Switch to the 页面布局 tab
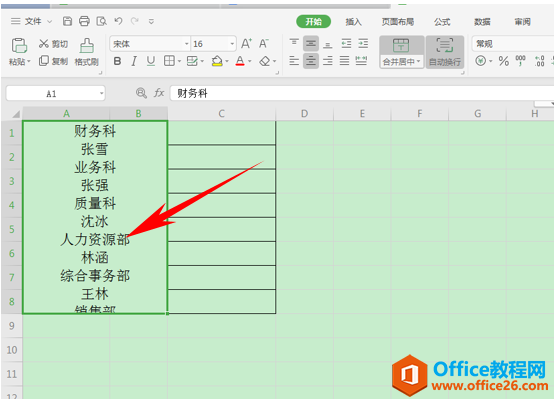Image resolution: width=555 pixels, height=403 pixels. (x=397, y=22)
